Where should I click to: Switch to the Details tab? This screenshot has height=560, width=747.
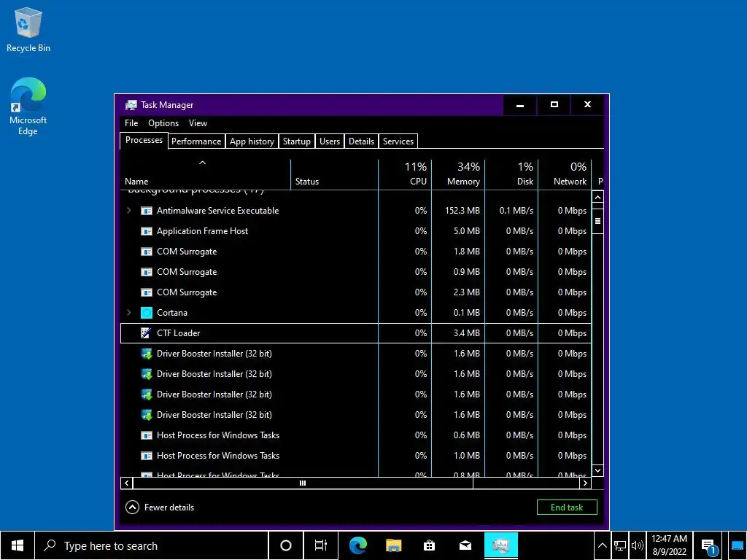pyautogui.click(x=362, y=141)
